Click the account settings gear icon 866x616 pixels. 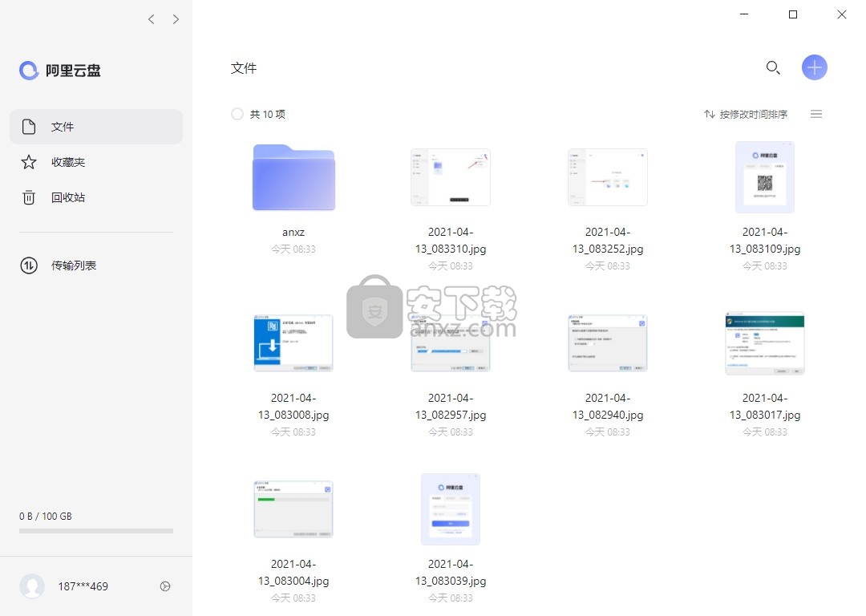(x=165, y=586)
